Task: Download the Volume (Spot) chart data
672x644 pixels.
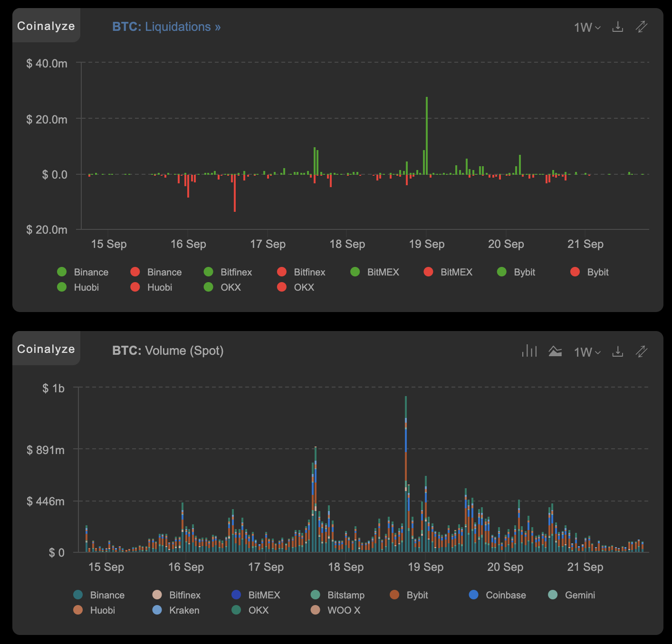Action: tap(617, 351)
